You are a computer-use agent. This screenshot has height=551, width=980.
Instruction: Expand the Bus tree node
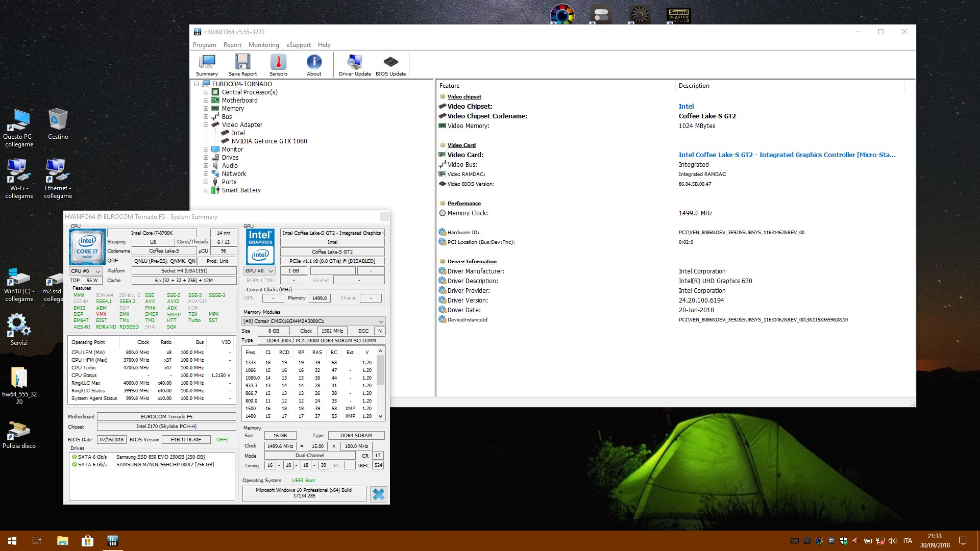coord(206,117)
